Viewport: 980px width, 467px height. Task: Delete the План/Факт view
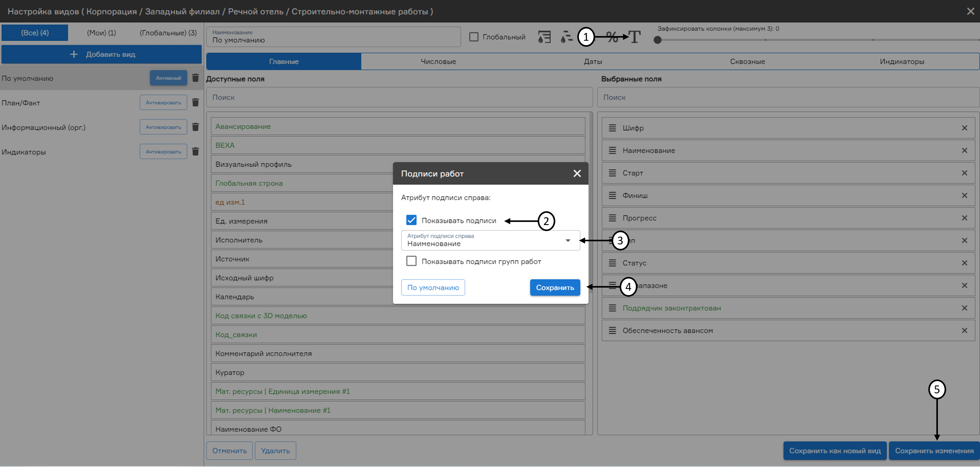pos(196,102)
